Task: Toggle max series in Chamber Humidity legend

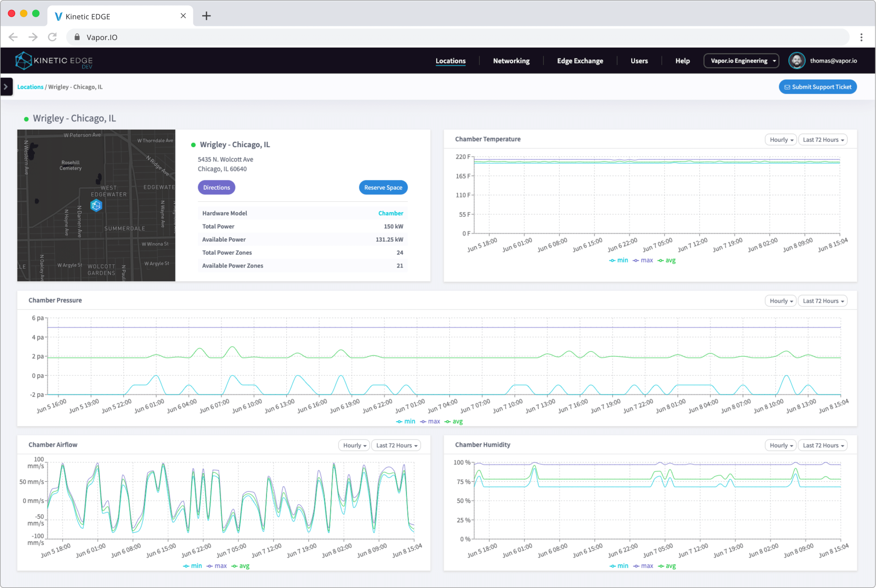Action: (643, 566)
